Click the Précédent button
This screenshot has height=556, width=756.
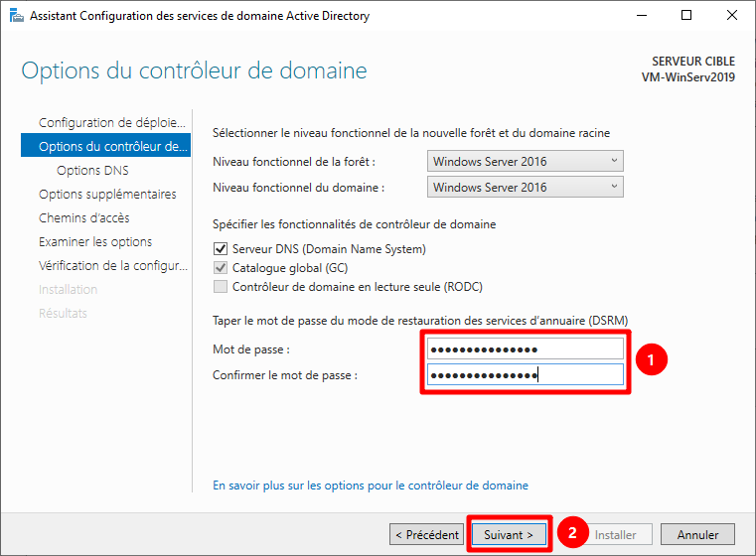427,535
